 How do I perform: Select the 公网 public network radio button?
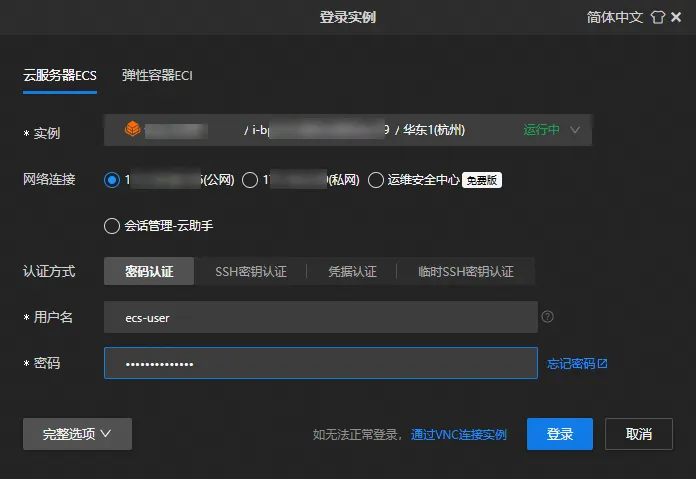(x=112, y=180)
